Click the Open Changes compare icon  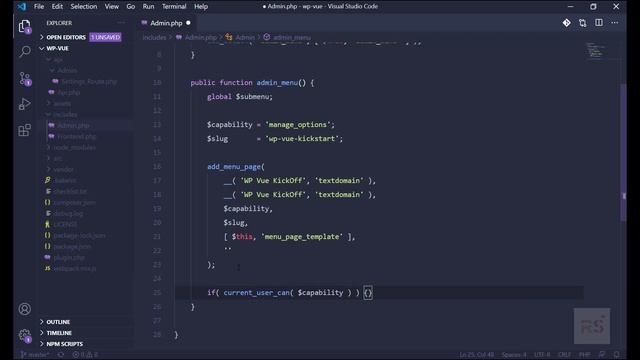tap(582, 23)
